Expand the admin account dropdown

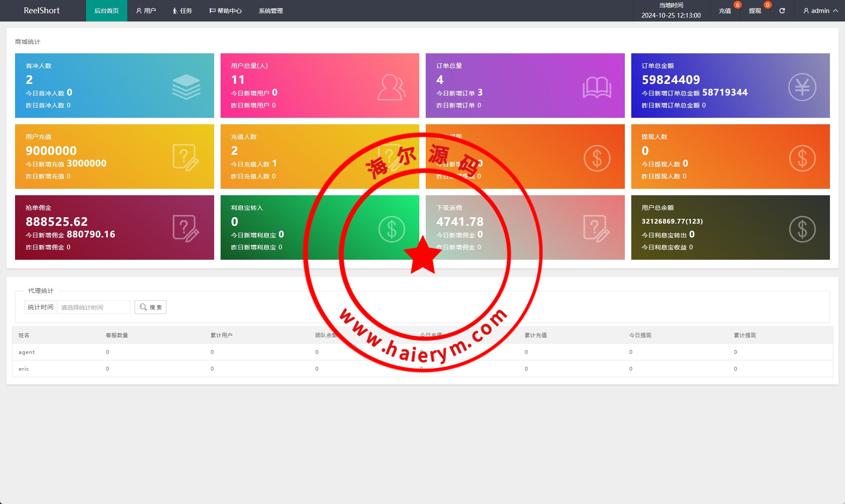click(820, 11)
